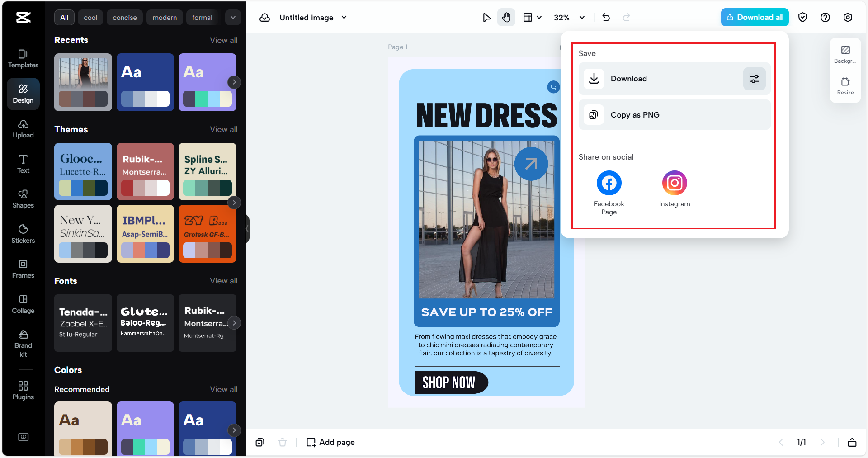This screenshot has height=458, width=868.
Task: Expand more style filter options
Action: pos(233,17)
